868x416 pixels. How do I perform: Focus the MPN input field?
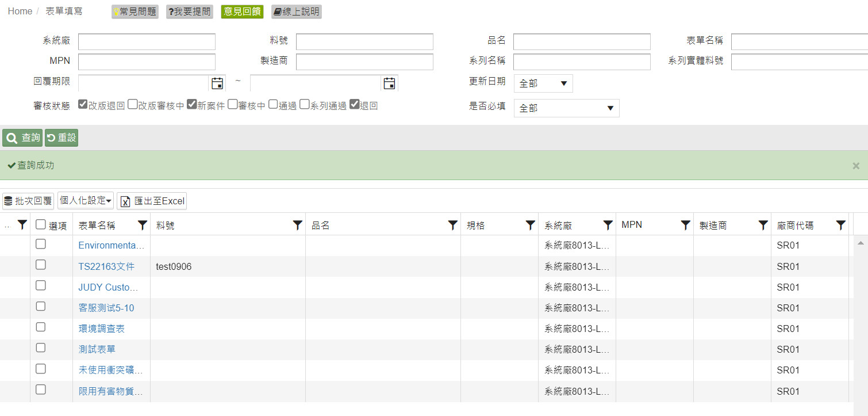[x=147, y=62]
